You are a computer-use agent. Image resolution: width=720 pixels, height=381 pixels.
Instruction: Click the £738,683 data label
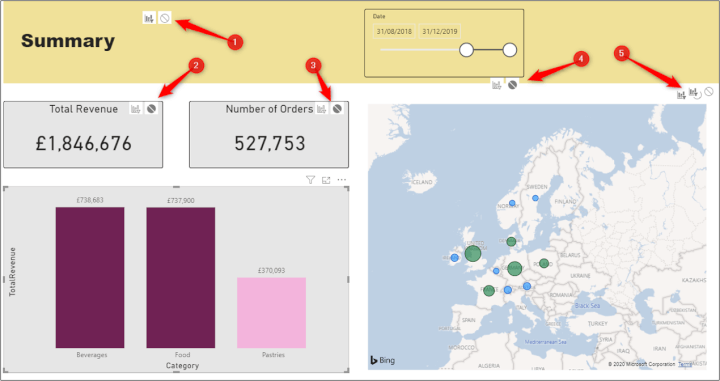coord(90,200)
